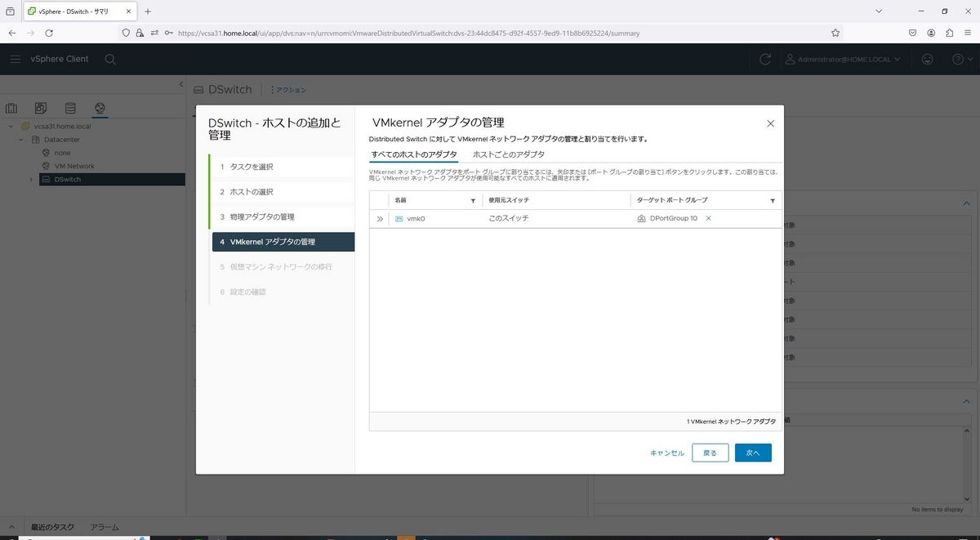Open the help question mark menu
Viewport: 980px width, 540px height.
(x=961, y=59)
